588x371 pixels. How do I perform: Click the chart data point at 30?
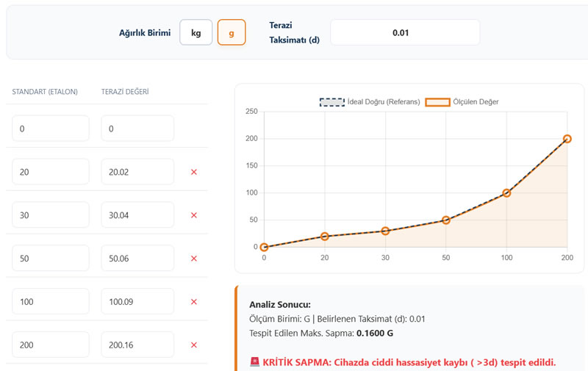(x=385, y=231)
